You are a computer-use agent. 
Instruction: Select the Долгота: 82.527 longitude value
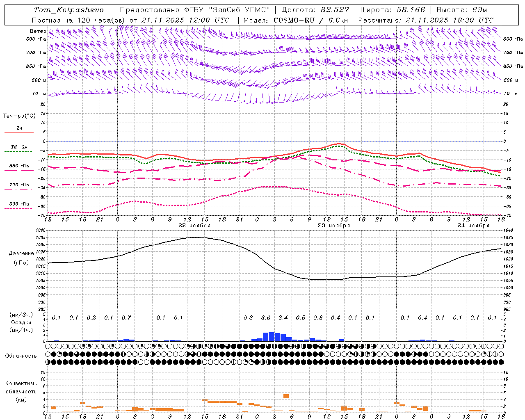pyautogui.click(x=315, y=10)
